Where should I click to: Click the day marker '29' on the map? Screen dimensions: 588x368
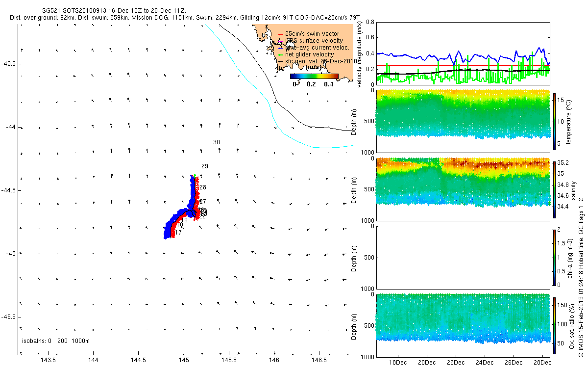205,167
